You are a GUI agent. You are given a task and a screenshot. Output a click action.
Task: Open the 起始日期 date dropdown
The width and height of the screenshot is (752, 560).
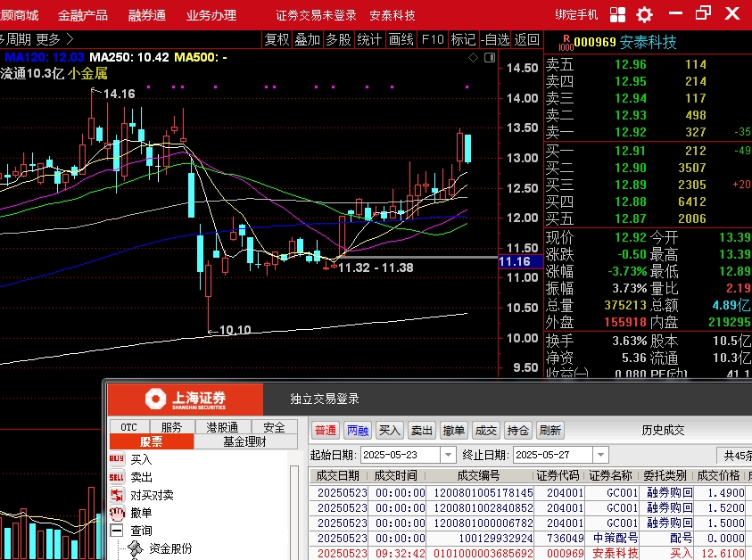(448, 454)
